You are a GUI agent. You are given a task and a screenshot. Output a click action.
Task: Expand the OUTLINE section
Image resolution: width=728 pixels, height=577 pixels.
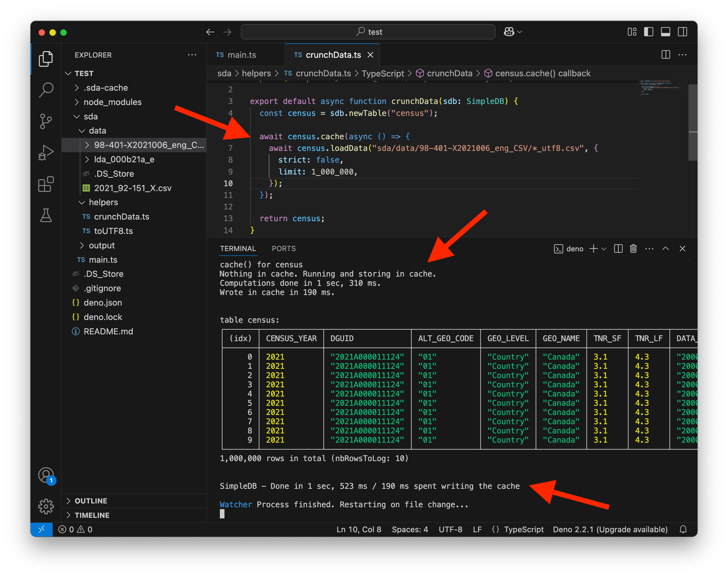coord(134,501)
